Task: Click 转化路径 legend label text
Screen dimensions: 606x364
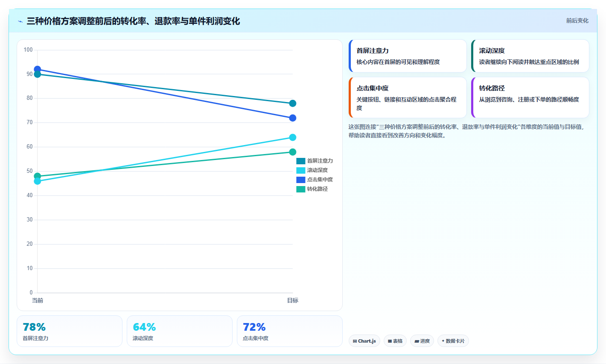Action: click(318, 189)
